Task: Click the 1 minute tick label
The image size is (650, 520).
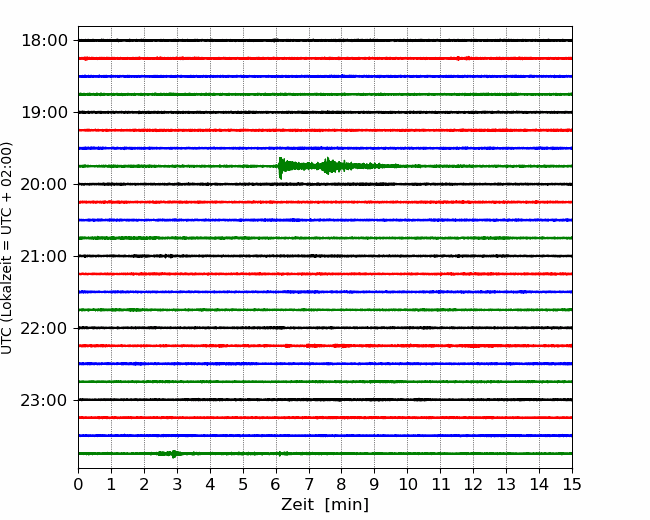Action: coord(111,486)
